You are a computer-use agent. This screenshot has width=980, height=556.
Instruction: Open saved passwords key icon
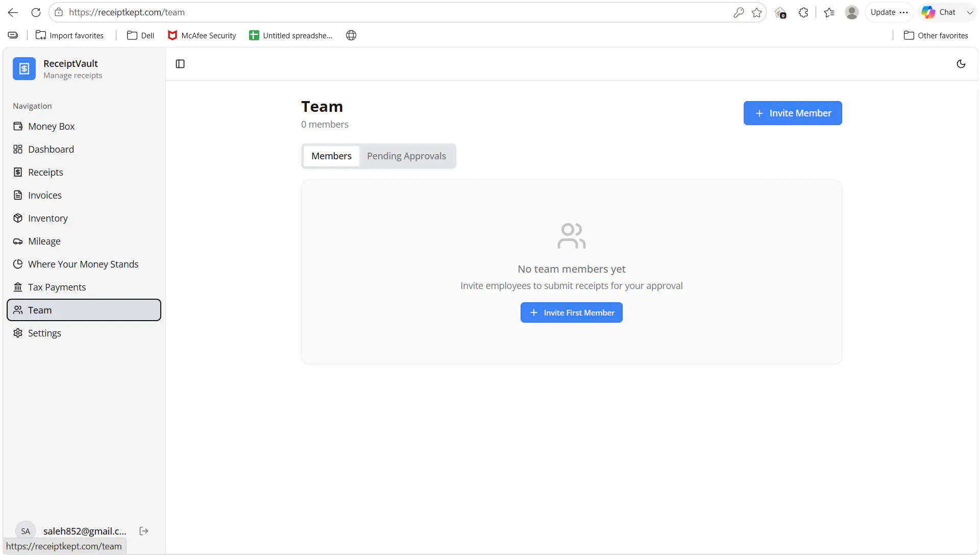[739, 12]
